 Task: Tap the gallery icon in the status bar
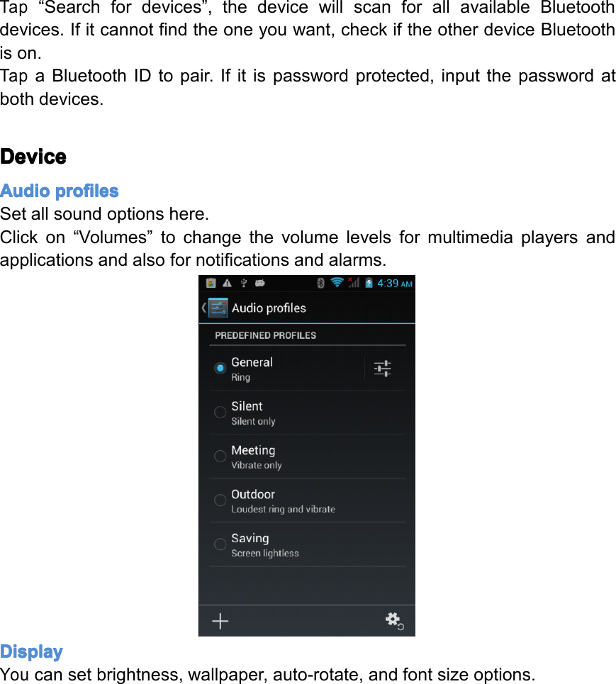211,283
